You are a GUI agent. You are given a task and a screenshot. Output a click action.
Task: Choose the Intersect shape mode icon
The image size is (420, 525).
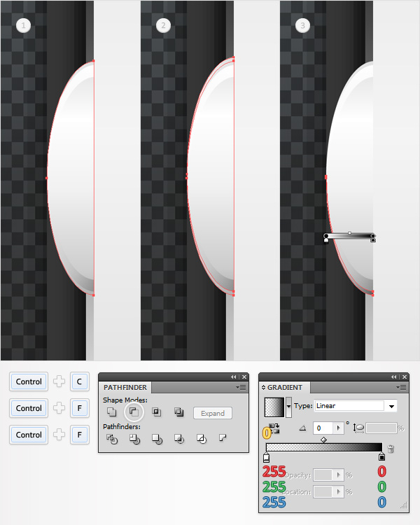[156, 412]
